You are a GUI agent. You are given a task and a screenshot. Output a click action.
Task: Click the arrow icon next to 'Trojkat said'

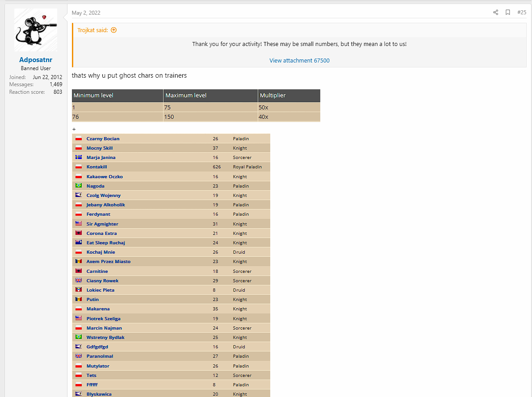point(113,30)
